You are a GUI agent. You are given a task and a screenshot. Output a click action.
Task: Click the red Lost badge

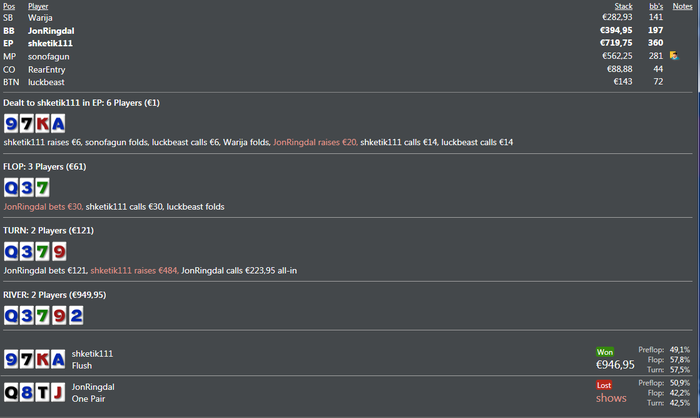point(604,385)
